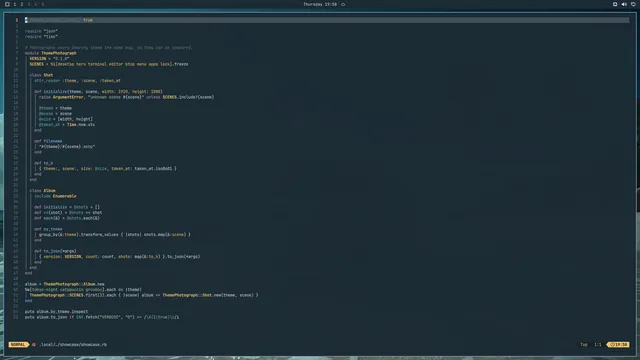Click the attr_reader line
The width and height of the screenshot is (640, 360).
77,80
